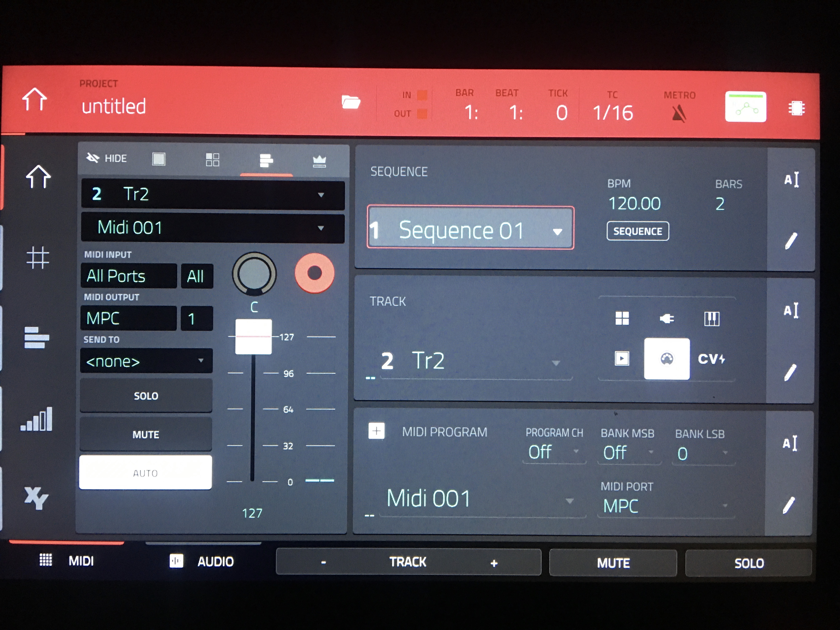The height and width of the screenshot is (630, 840).
Task: Edit the 120.00 BPM value
Action: coord(635,204)
